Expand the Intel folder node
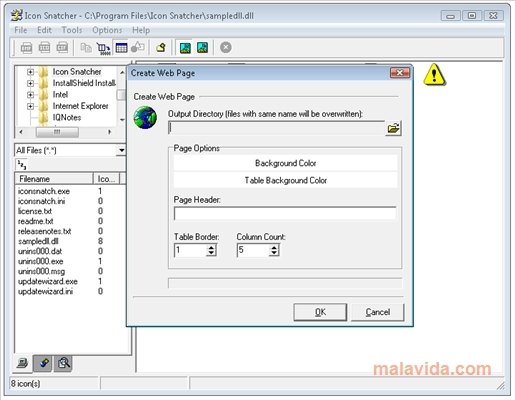This screenshot has width=515, height=400. 30,95
